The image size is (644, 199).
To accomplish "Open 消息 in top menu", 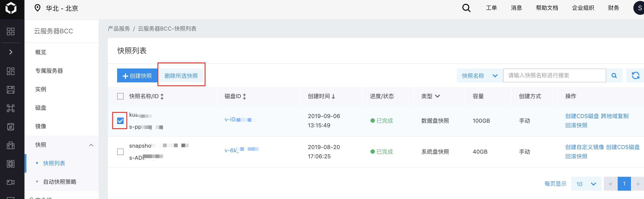I will point(516,8).
